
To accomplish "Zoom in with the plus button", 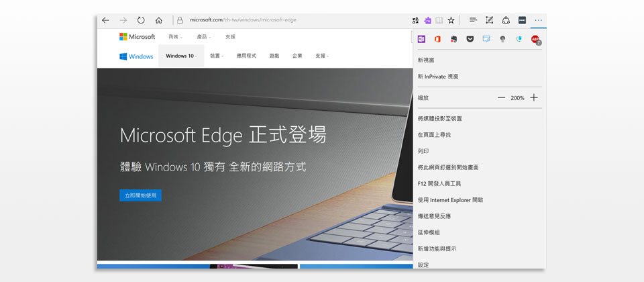I will click(533, 98).
